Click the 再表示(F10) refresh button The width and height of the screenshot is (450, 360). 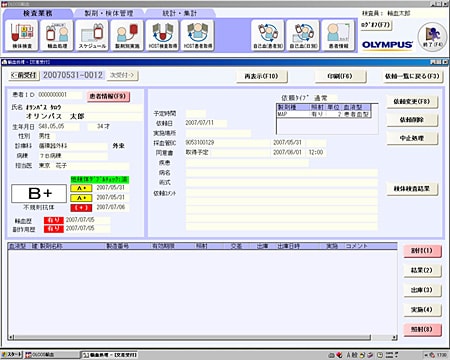261,76
